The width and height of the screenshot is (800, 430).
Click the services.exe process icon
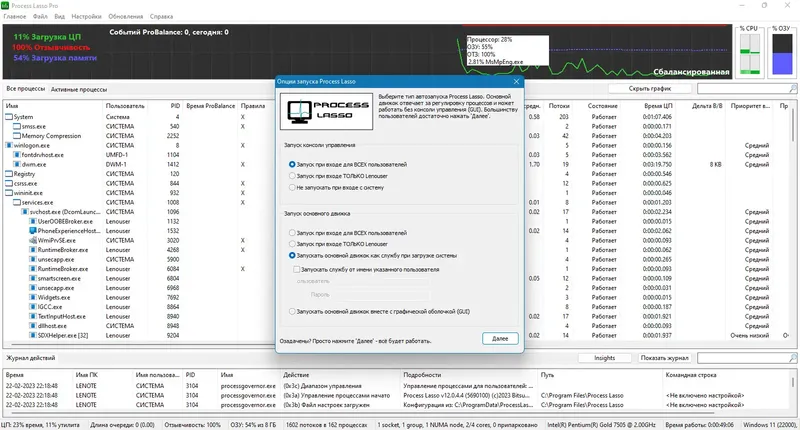click(x=17, y=203)
